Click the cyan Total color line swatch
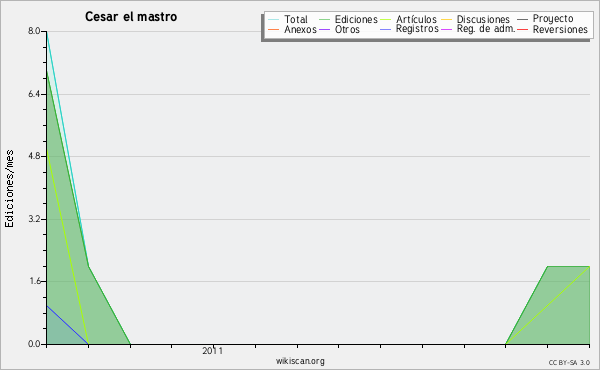Screen dimensions: 600x370 (x=274, y=19)
